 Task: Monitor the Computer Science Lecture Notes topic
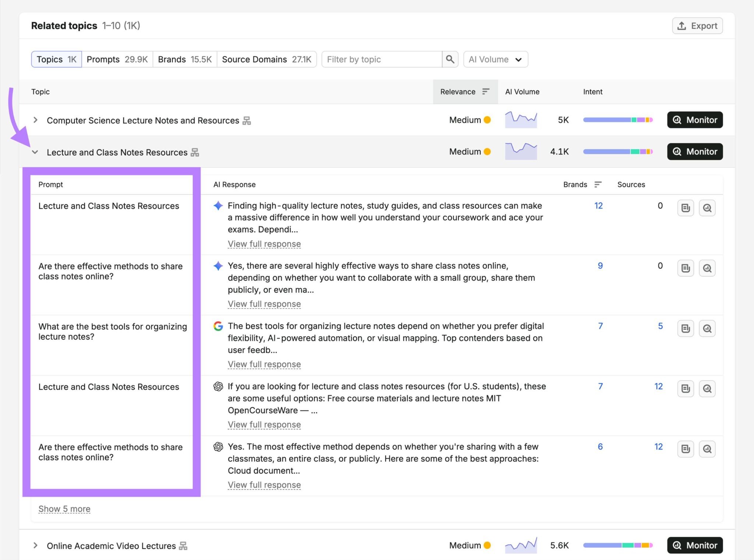pyautogui.click(x=695, y=120)
